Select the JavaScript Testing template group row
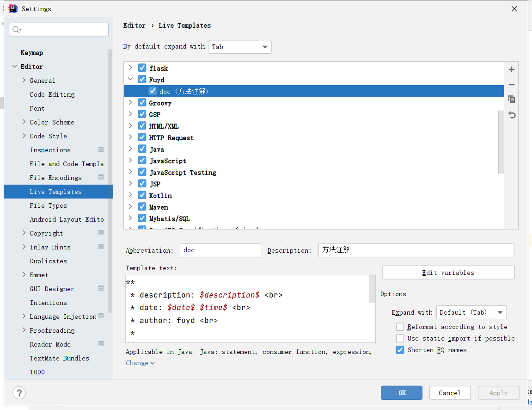This screenshot has width=532, height=410. [314, 172]
